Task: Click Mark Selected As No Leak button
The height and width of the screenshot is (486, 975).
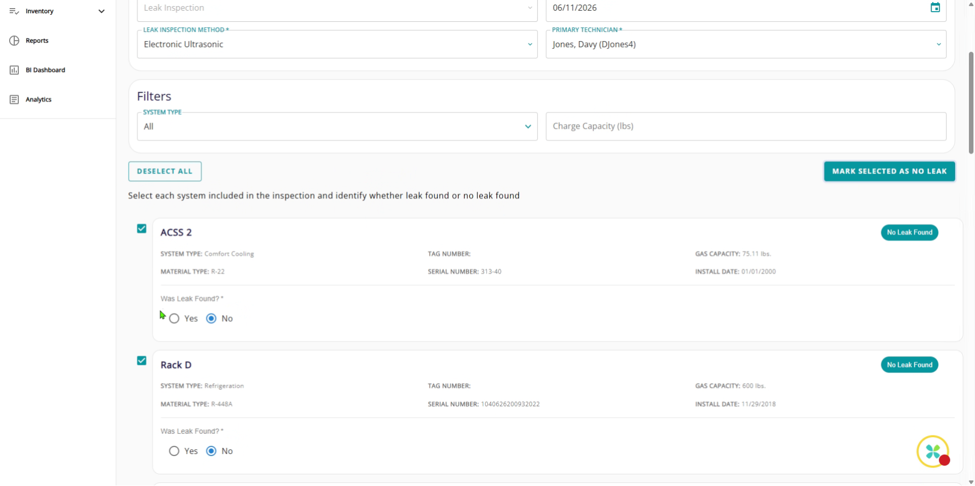Action: pos(889,172)
